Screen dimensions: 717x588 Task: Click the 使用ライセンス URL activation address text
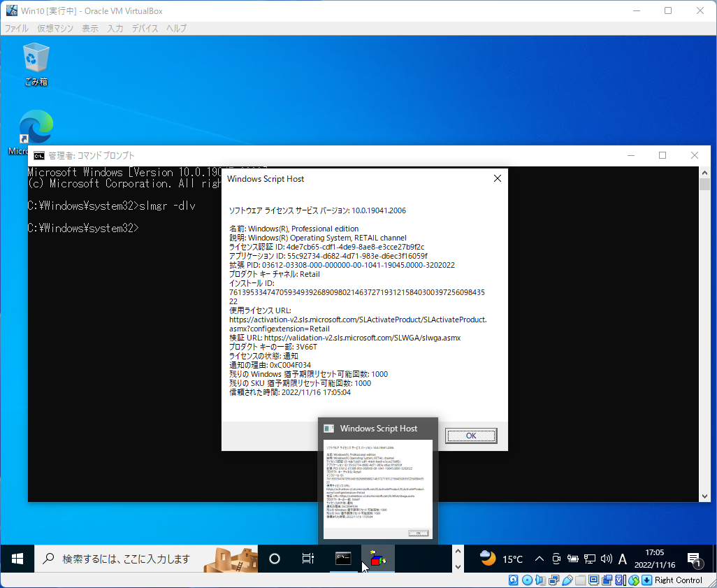coord(358,324)
